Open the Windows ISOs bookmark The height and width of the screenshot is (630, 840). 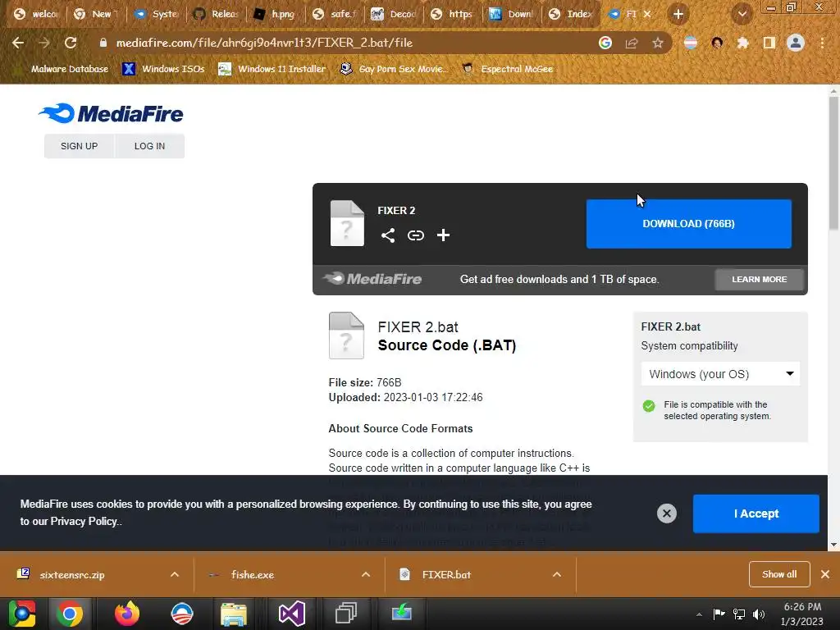coord(164,69)
